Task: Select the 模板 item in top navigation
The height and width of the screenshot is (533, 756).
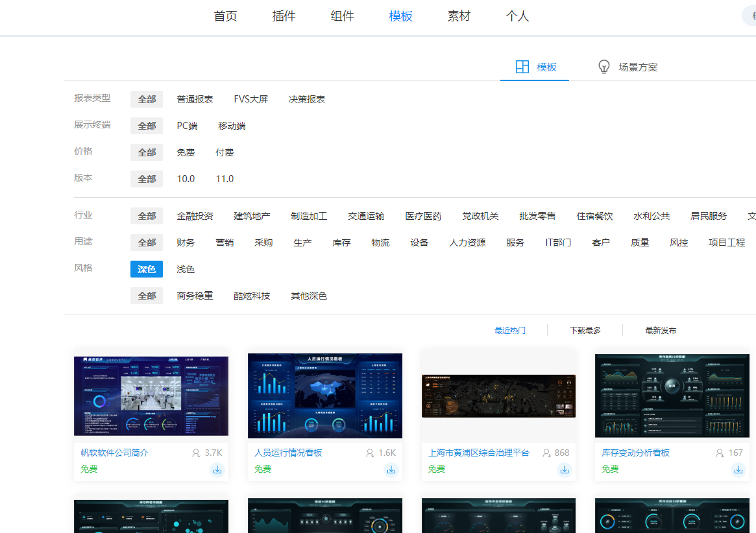Action: [400, 16]
